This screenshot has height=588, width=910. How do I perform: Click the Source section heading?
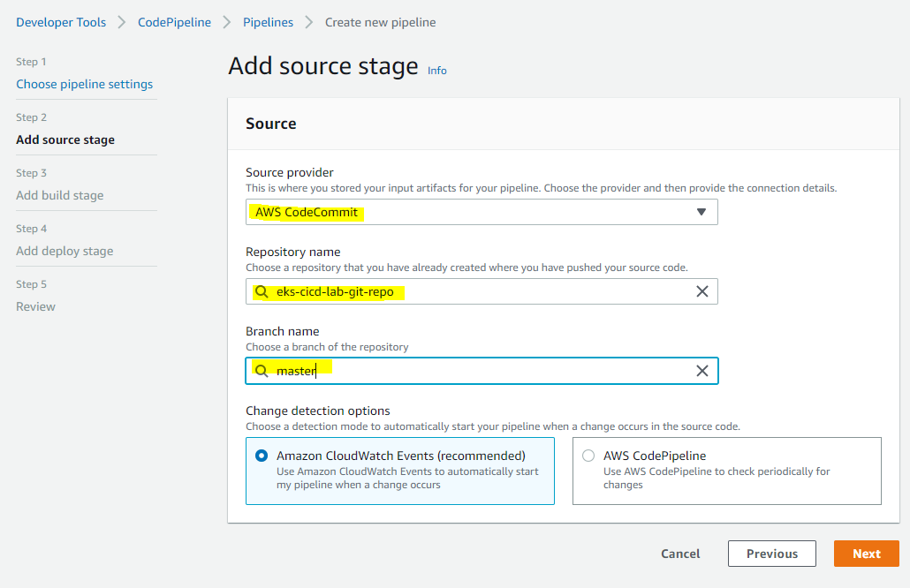tap(271, 124)
